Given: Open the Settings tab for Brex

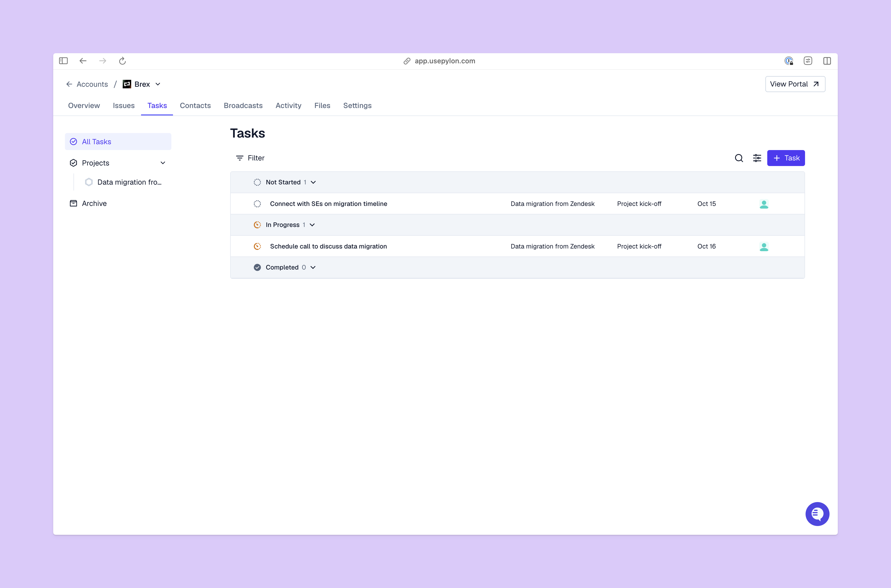Looking at the screenshot, I should coord(357,105).
